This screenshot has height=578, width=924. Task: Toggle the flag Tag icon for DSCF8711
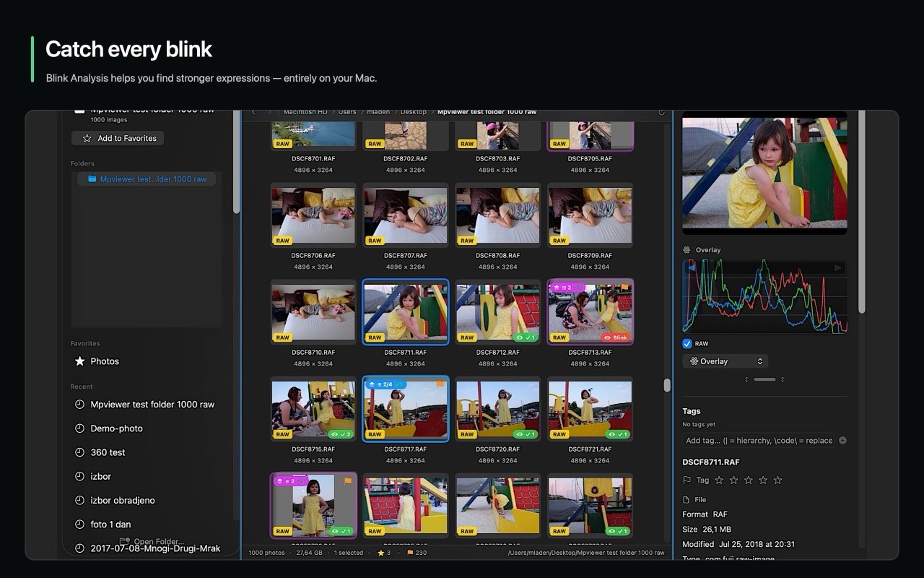pyautogui.click(x=687, y=480)
